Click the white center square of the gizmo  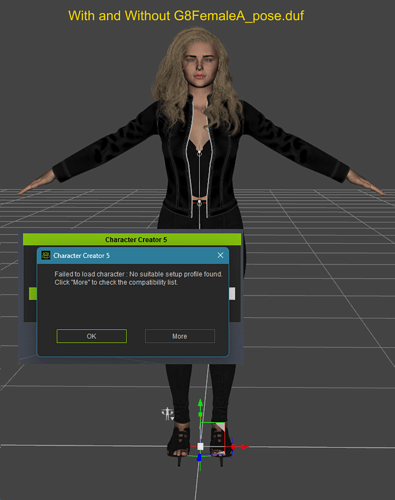[x=200, y=447]
